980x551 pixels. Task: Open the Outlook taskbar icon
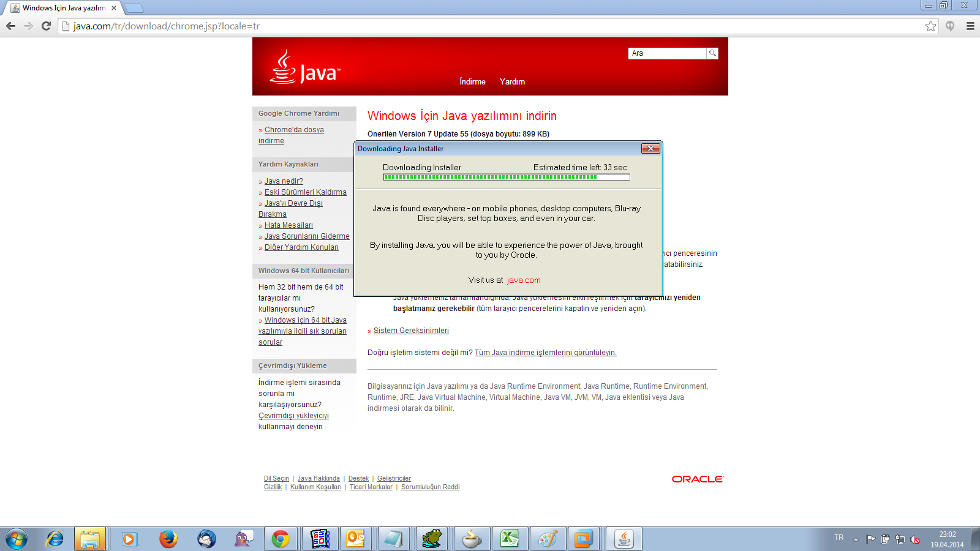coord(356,539)
